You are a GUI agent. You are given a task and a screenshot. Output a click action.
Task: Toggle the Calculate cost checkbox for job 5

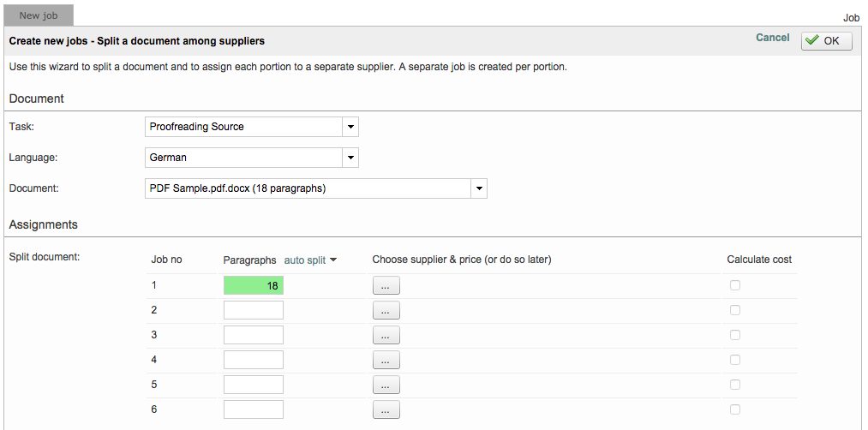pyautogui.click(x=734, y=385)
